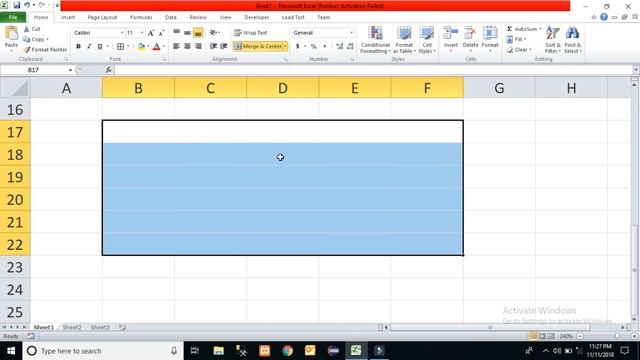Viewport: 640px width, 360px height.
Task: Increase font size with Grow Font
Action: 151,33
